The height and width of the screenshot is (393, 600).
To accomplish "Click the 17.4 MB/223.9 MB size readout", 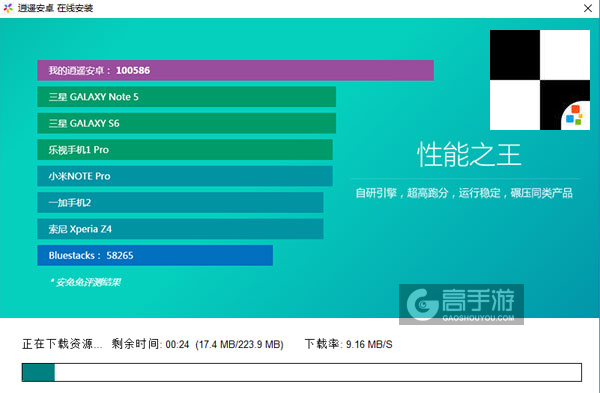I will [240, 344].
